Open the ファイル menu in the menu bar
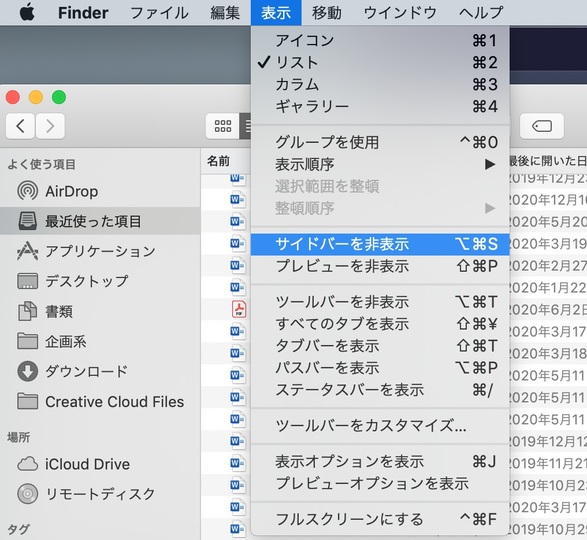587x540 pixels. coord(159,13)
